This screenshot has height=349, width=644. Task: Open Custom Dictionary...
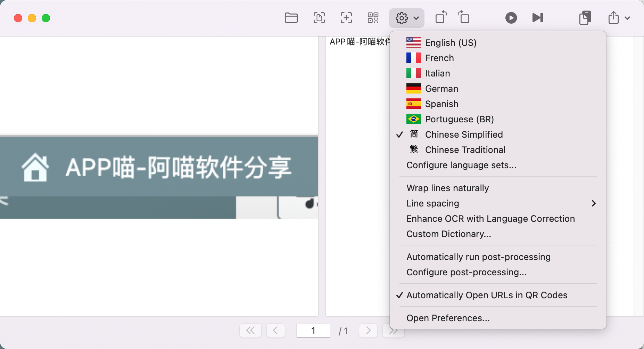click(x=498, y=234)
